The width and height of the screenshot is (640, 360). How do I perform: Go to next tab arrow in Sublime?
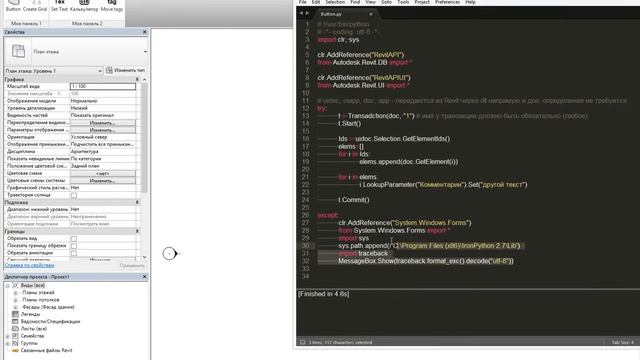307,13
